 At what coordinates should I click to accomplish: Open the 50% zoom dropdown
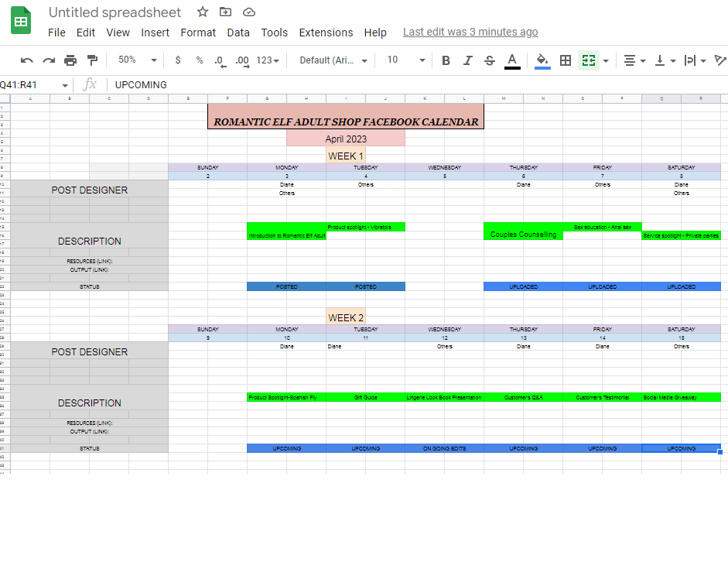(138, 60)
